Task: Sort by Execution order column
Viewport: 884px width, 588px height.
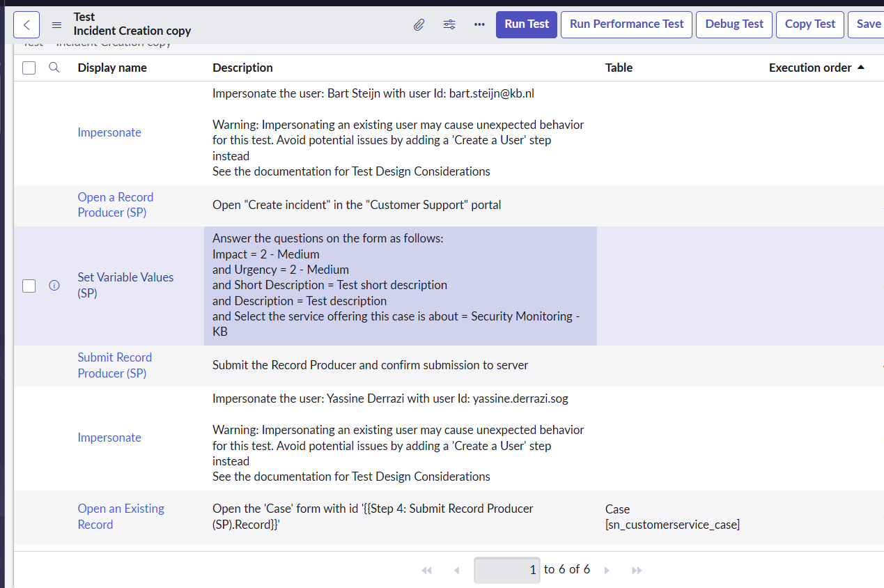Action: 810,68
